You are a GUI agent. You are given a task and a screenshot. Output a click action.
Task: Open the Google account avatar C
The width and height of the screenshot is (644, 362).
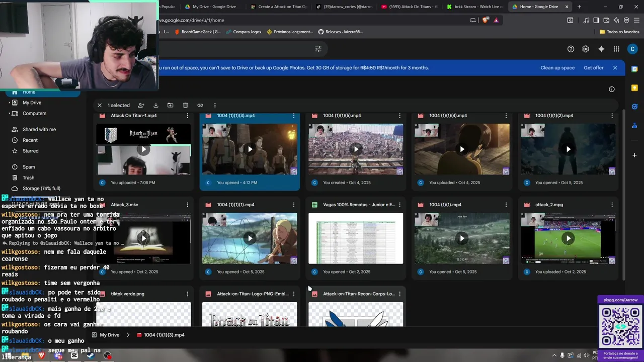[x=632, y=49]
